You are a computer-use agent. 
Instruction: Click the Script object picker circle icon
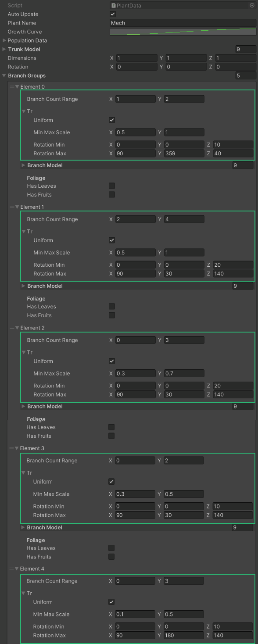pyautogui.click(x=252, y=5)
